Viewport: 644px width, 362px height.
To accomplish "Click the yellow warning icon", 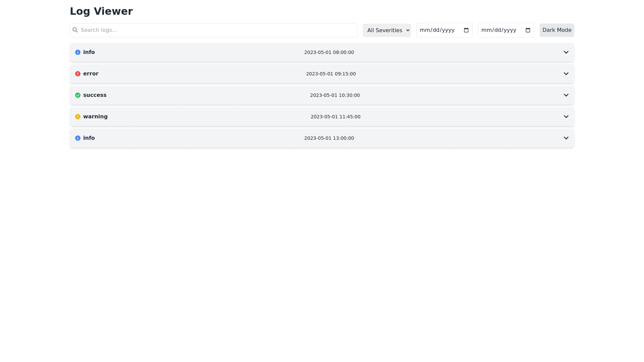I will 78,117.
